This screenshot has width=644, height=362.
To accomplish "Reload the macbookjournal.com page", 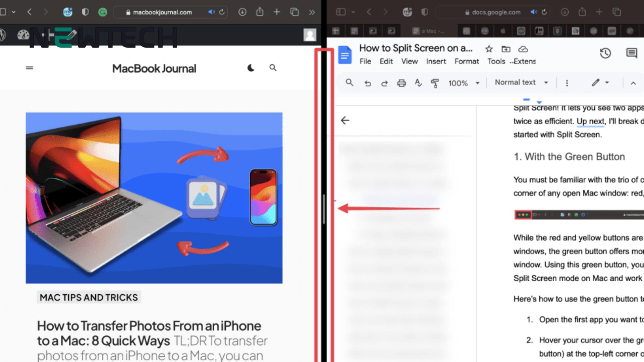I will coord(222,12).
